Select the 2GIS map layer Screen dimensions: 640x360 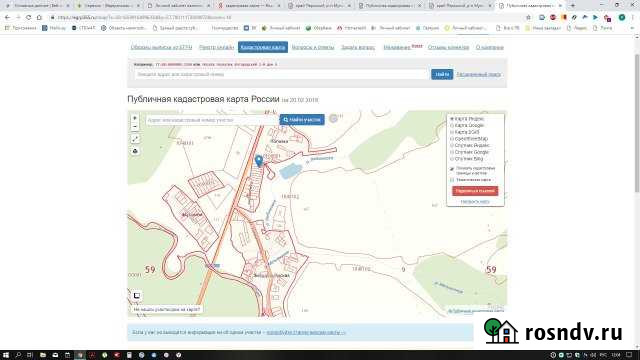pos(464,132)
